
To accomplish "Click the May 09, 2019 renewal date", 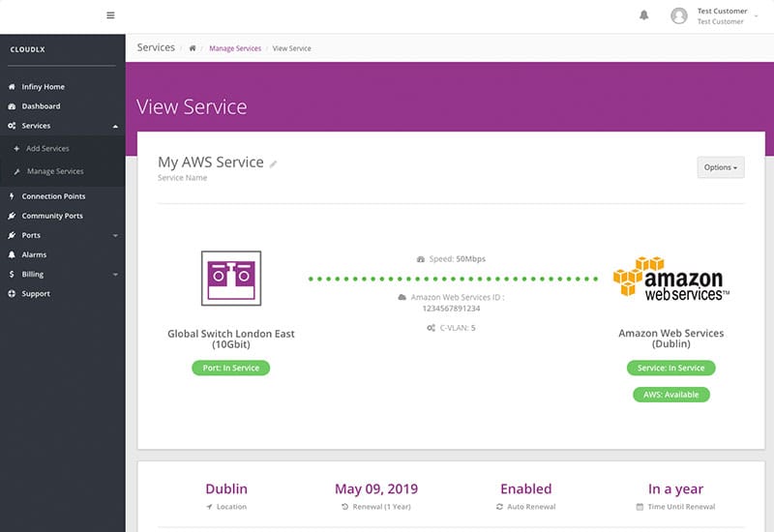I will click(376, 489).
